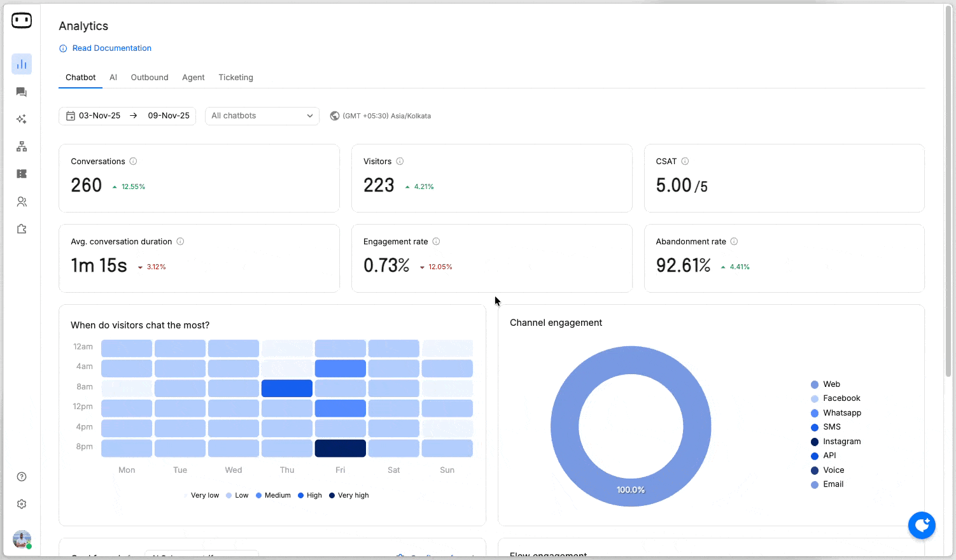Toggle the Whatsapp series in channel legend
Screen dimensions: 956x560
pos(841,413)
